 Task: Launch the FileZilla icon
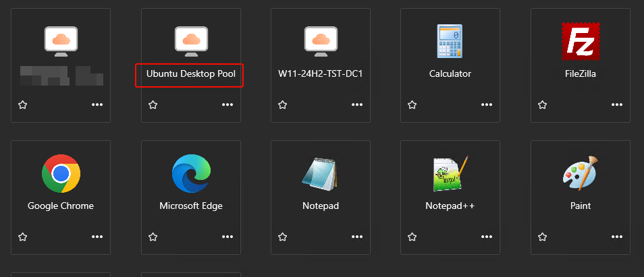581,41
